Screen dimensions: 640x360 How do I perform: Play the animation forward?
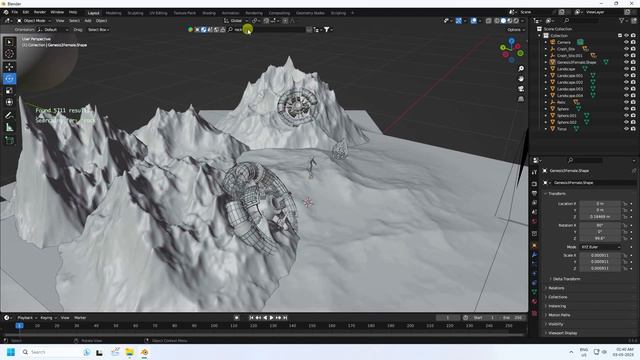tap(271, 318)
